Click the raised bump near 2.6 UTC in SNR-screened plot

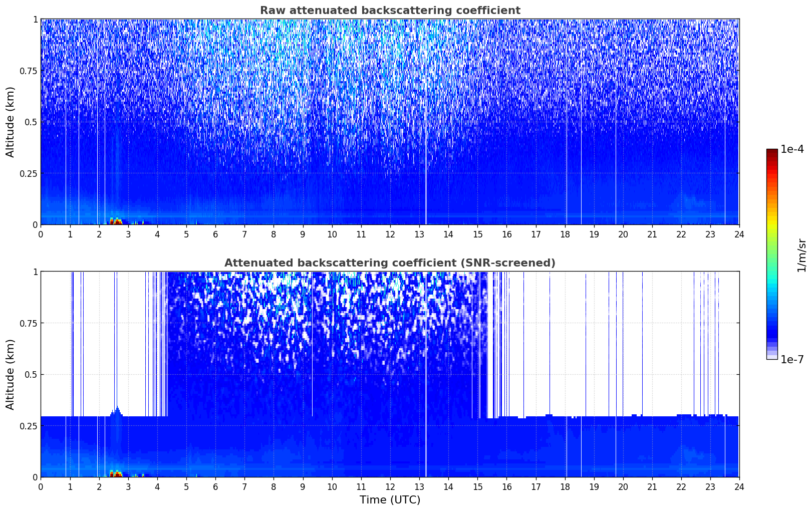(117, 411)
